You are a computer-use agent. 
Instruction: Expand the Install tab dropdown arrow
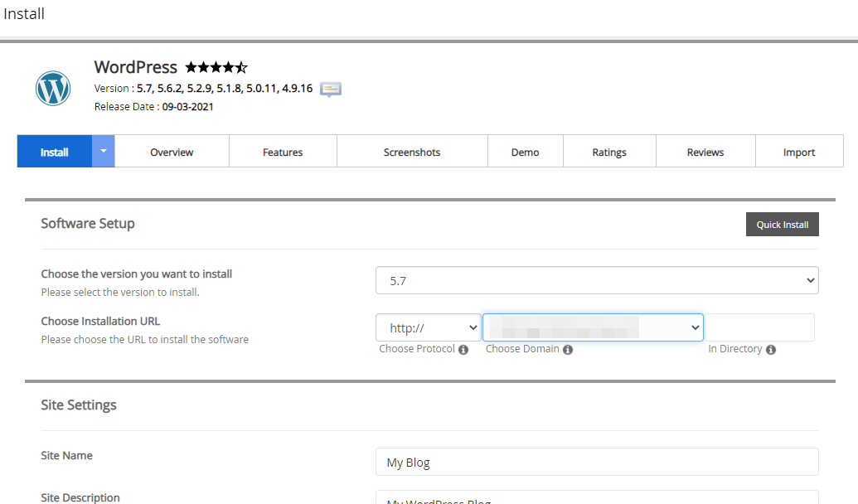[x=104, y=151]
